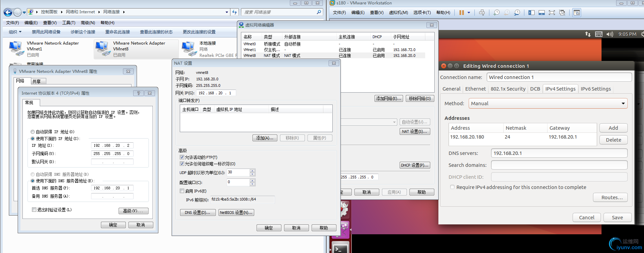Click the DNS 设置(D)... button
644x253 pixels.
coord(197,212)
